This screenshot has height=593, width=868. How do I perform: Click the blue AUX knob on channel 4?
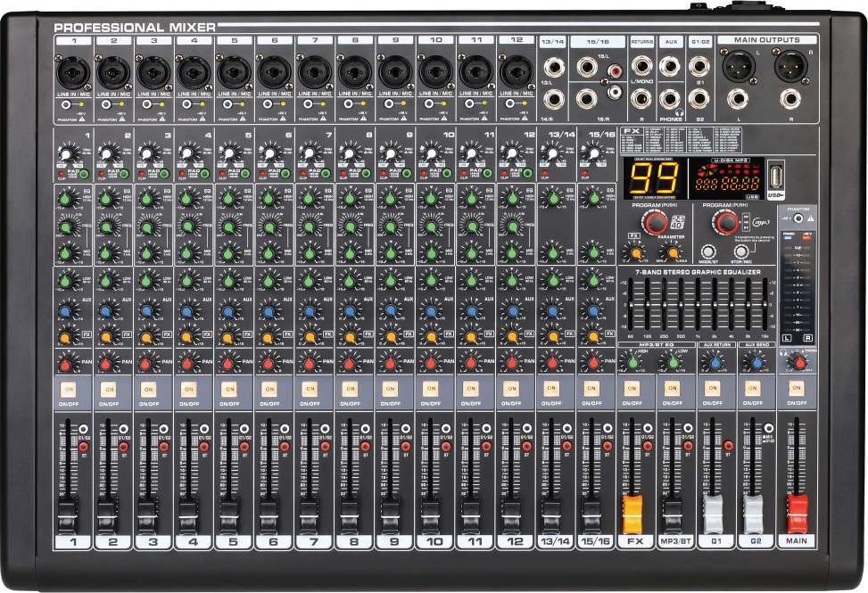coord(188,312)
